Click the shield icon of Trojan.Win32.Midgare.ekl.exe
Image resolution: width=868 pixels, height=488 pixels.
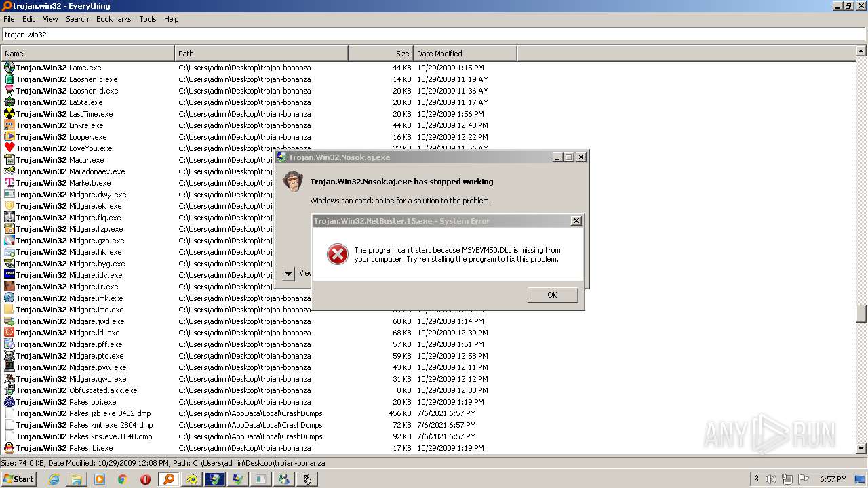click(x=9, y=206)
